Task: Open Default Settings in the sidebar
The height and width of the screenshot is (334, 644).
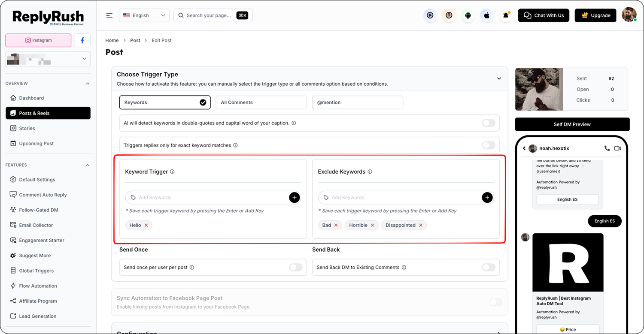Action: 48,180
